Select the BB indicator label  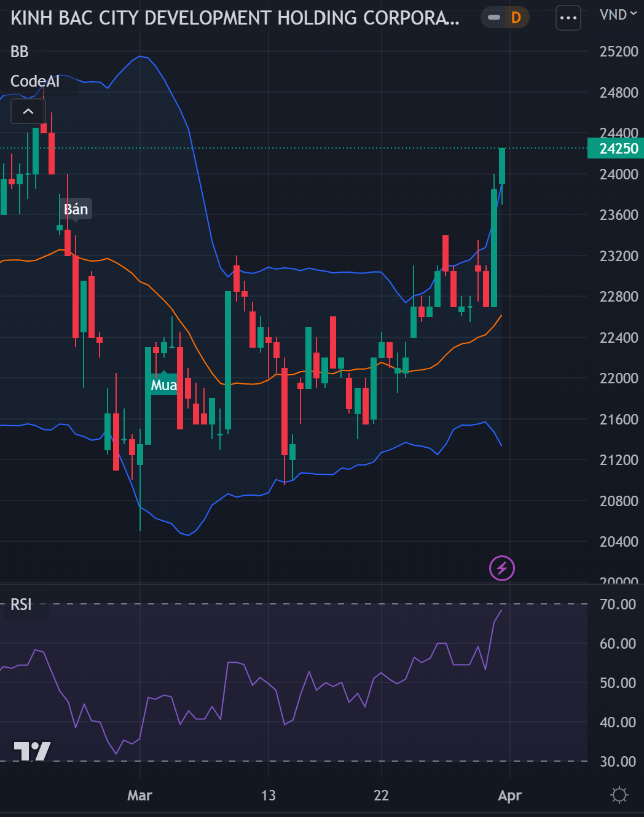point(20,52)
